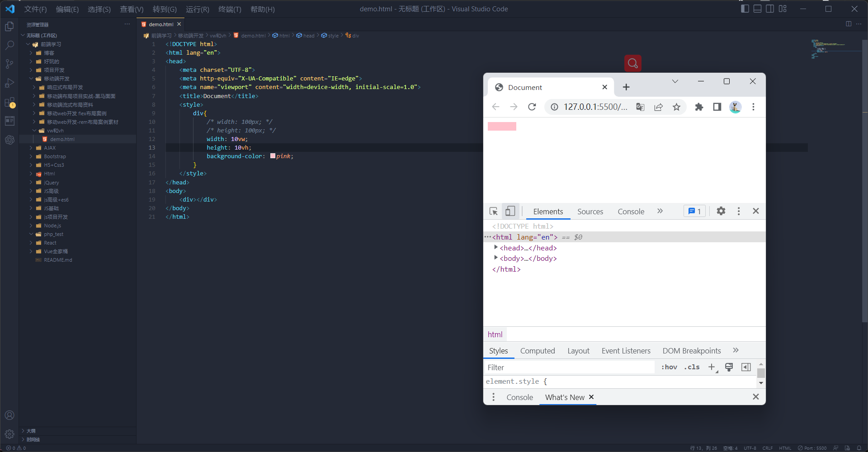Toggle the .cls class editor
Screen dimensions: 868x452
tap(692, 367)
